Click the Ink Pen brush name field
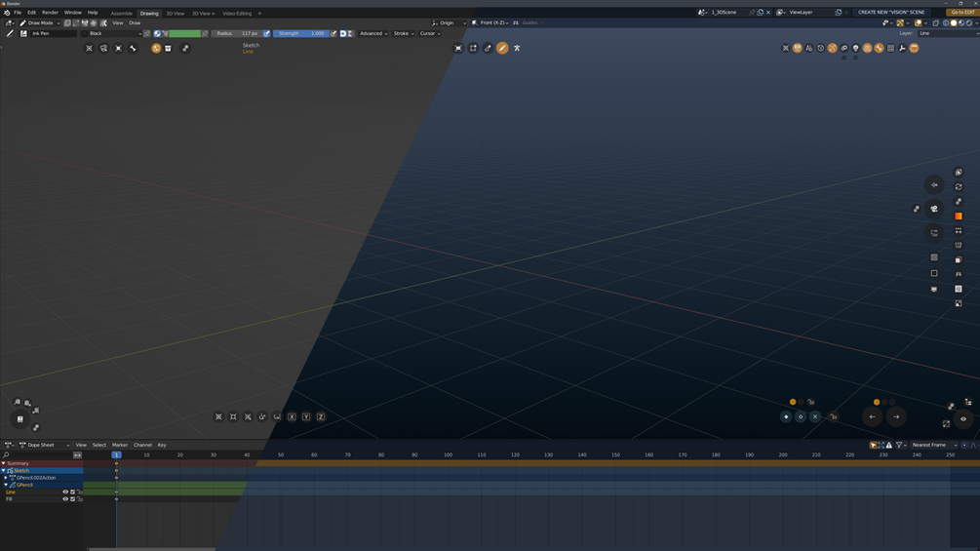980x551 pixels. click(x=53, y=34)
